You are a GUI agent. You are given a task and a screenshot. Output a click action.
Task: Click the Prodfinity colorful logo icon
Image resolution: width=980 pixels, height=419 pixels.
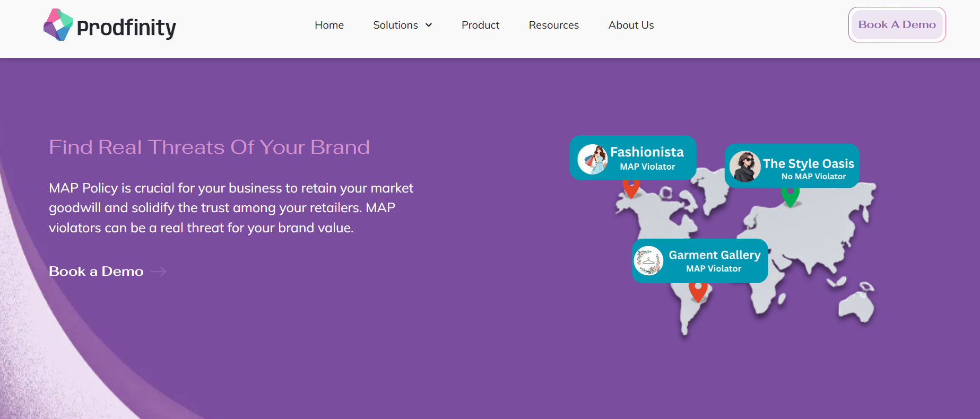(x=58, y=25)
